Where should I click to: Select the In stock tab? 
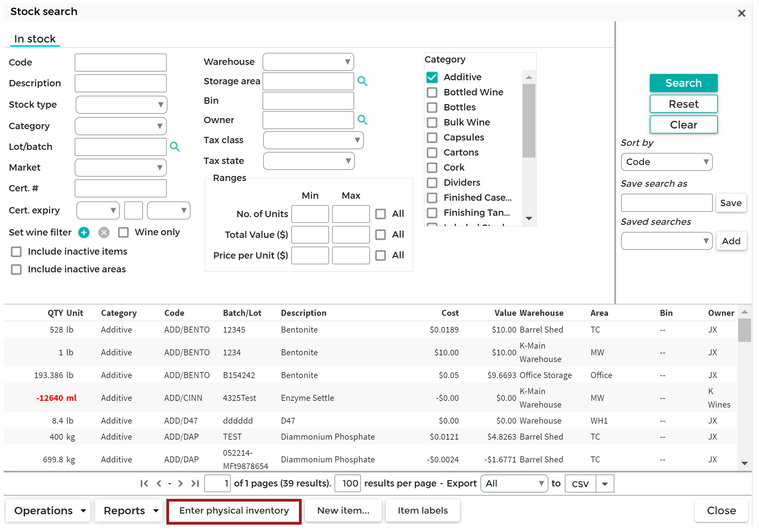35,39
